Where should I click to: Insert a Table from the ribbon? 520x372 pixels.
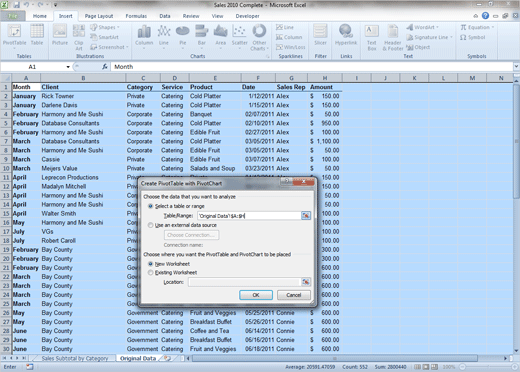point(37,35)
